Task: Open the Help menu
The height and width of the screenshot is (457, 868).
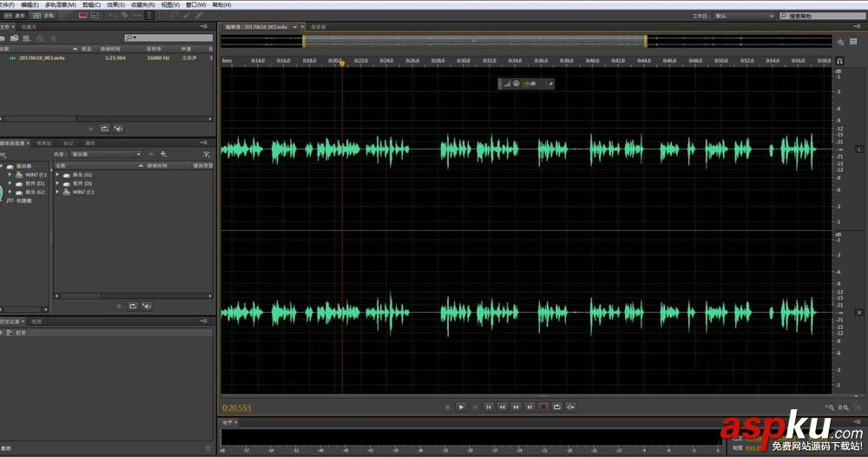Action: 221,4
